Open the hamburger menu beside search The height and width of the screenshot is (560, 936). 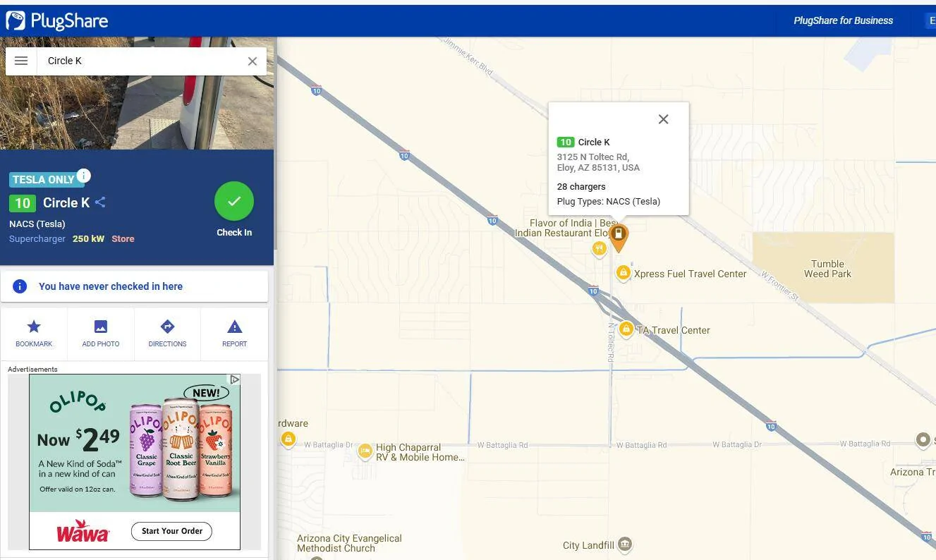pos(21,61)
